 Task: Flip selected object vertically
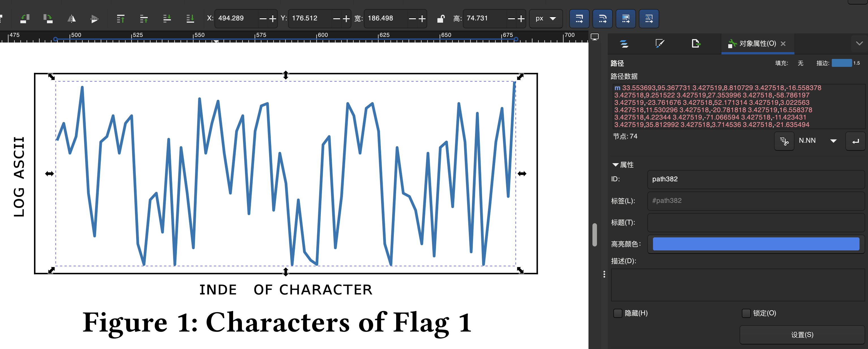[x=95, y=19]
